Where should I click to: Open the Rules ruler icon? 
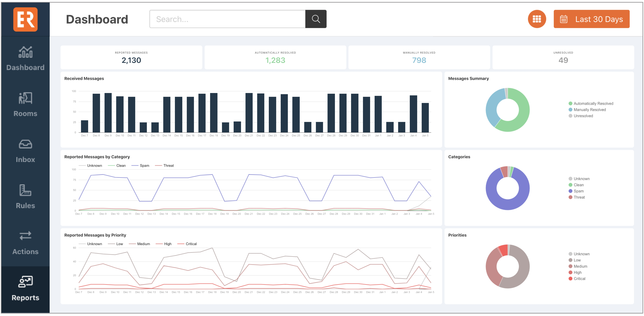[x=25, y=190]
